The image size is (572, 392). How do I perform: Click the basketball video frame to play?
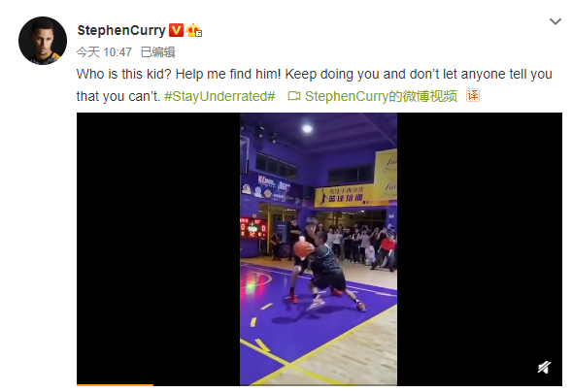coord(319,248)
